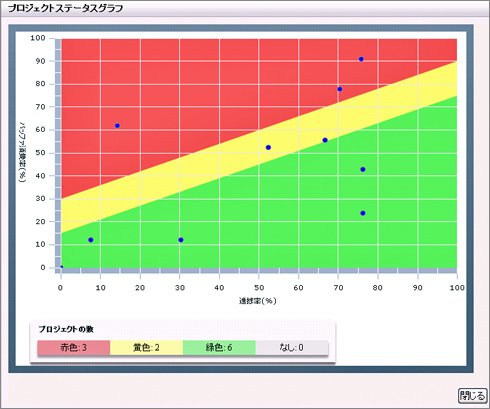The width and height of the screenshot is (490, 409).
Task: Click the プロジェクトの数 legend heading
Action: (x=66, y=329)
